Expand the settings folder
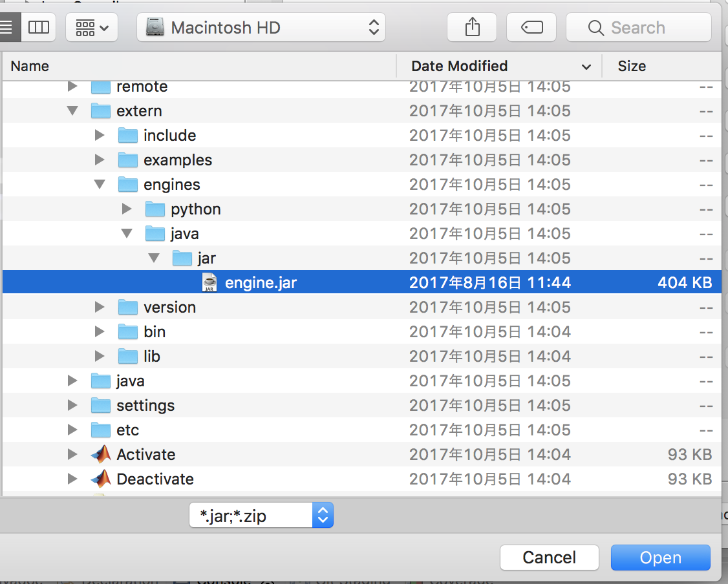728x584 pixels. (x=72, y=406)
